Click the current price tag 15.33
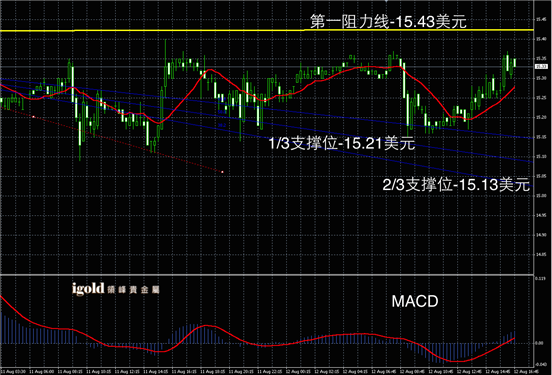The image size is (552, 375). [541, 66]
